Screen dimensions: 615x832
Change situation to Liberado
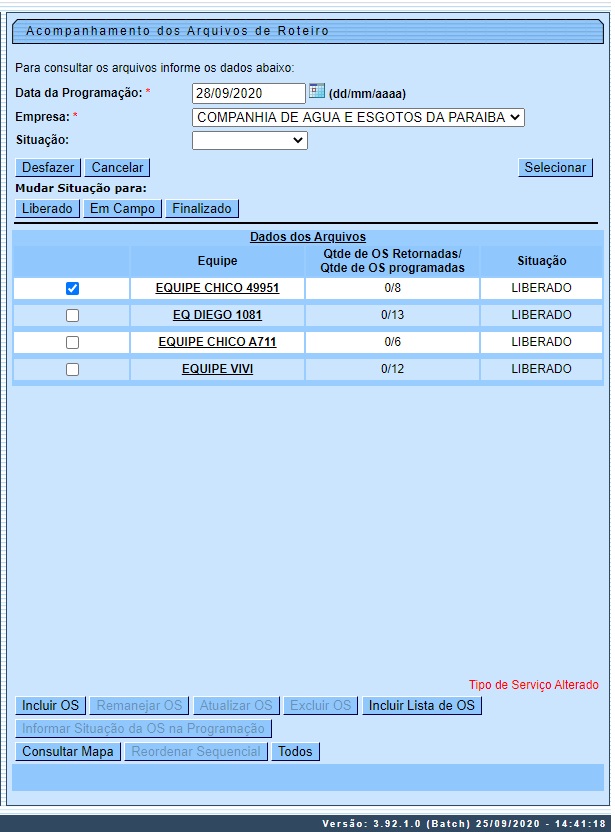click(47, 208)
